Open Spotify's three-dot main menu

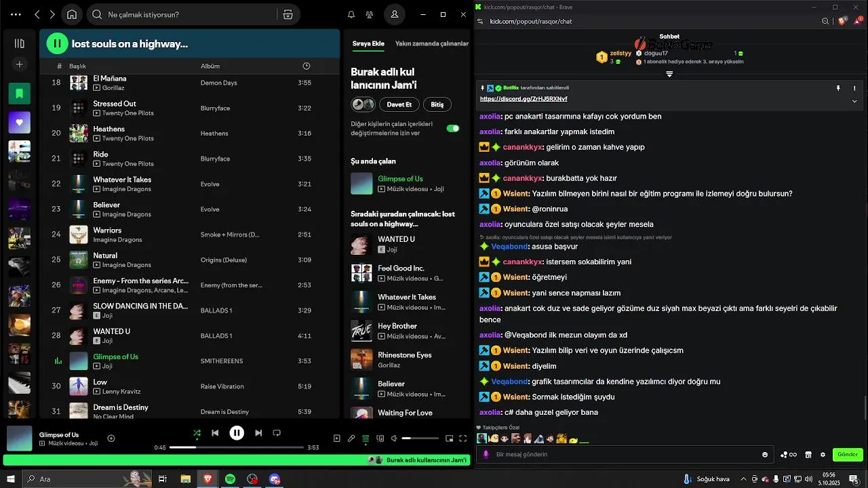click(x=16, y=14)
